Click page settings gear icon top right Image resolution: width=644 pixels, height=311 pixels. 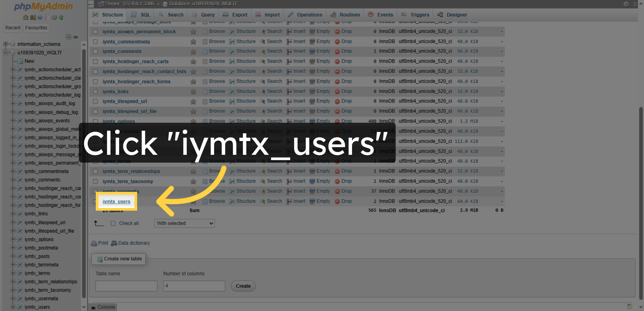626,4
